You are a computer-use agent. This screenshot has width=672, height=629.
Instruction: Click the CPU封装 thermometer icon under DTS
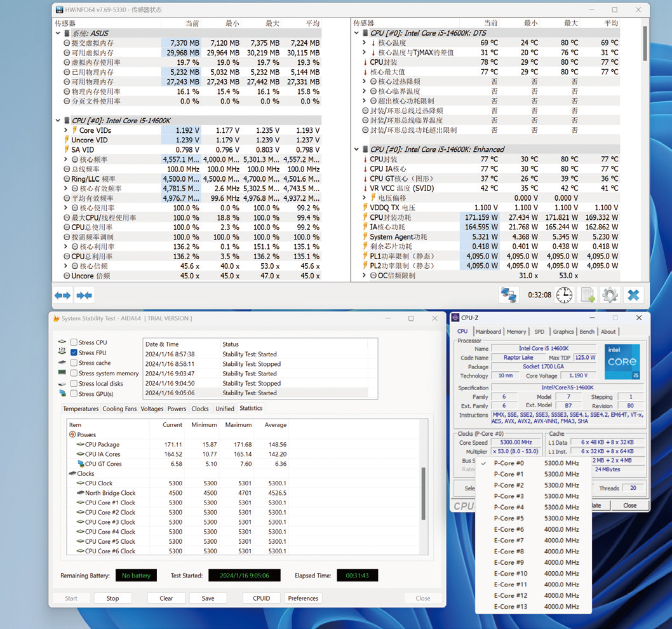[365, 62]
